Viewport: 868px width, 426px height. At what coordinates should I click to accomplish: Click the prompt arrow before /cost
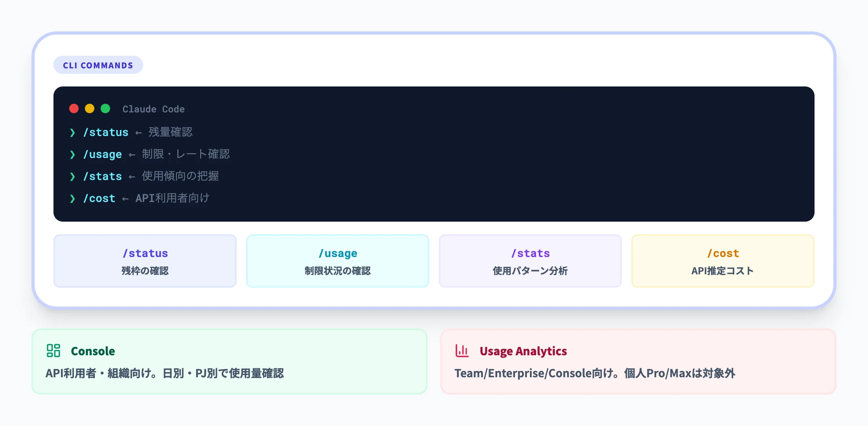pyautogui.click(x=72, y=198)
